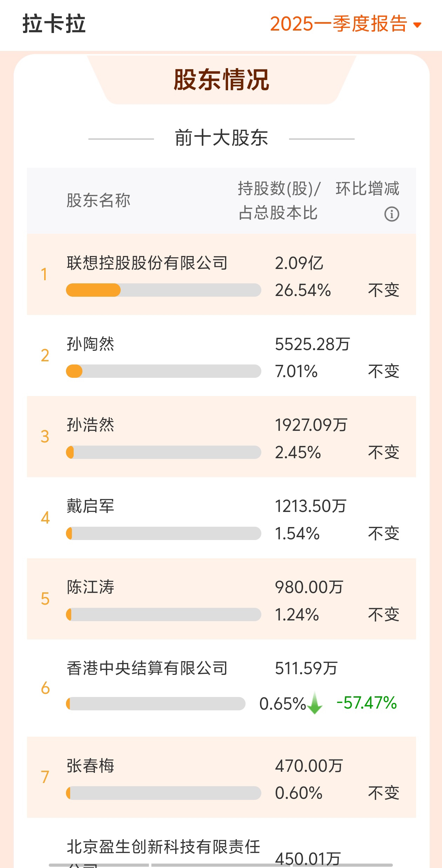Tap the 7.01% progress bar of 孙陶然
442x868 pixels.
click(x=163, y=371)
